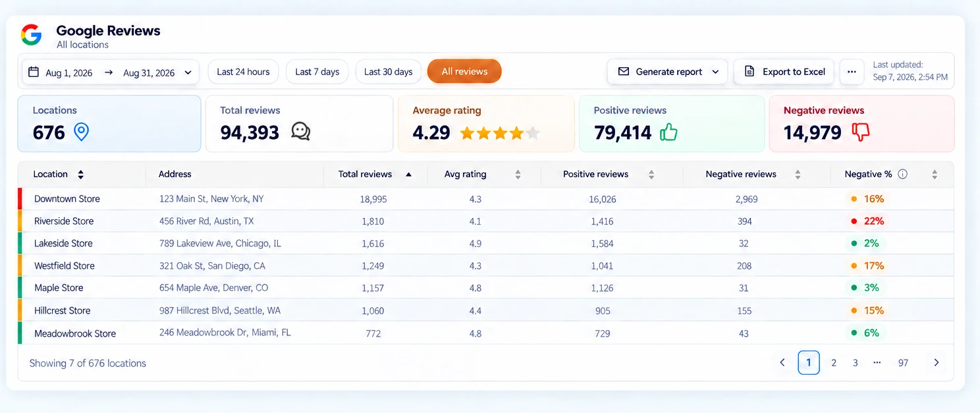
Task: Click the 22% negative badge for Riverside
Action: pos(867,221)
